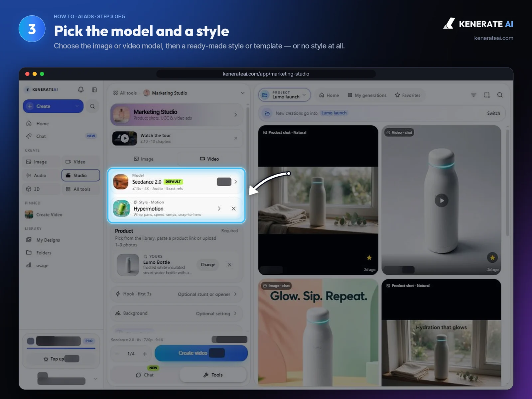Expand Hook first 3s row
Image resolution: width=532 pixels, height=399 pixels.
tap(177, 294)
